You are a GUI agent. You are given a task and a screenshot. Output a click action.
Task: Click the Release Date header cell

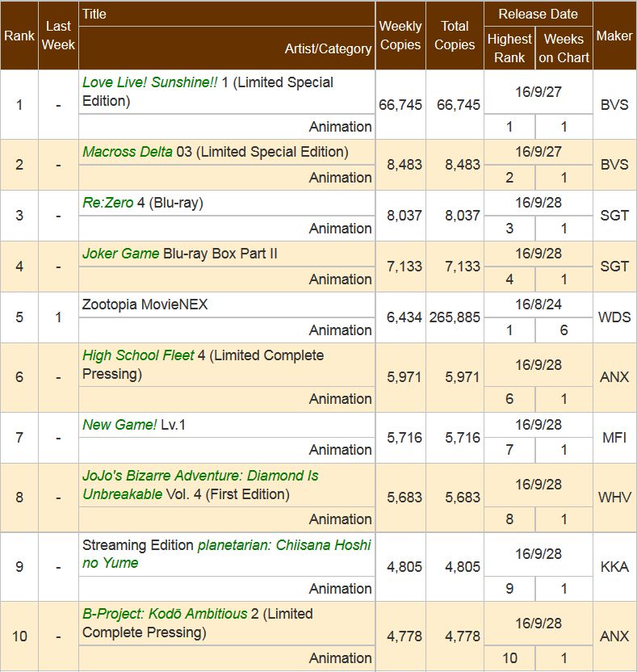point(538,15)
